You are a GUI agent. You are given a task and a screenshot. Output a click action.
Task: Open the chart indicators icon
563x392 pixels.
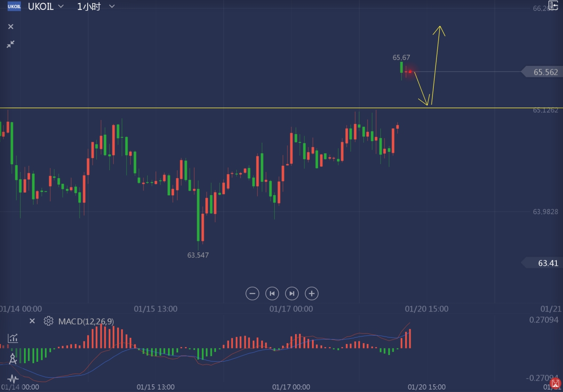[x=13, y=338]
